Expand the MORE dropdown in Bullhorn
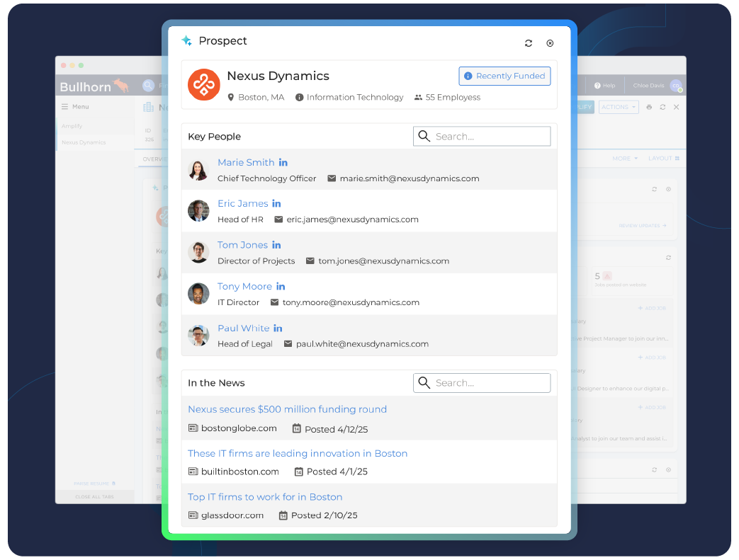The height and width of the screenshot is (560, 739). coord(625,159)
